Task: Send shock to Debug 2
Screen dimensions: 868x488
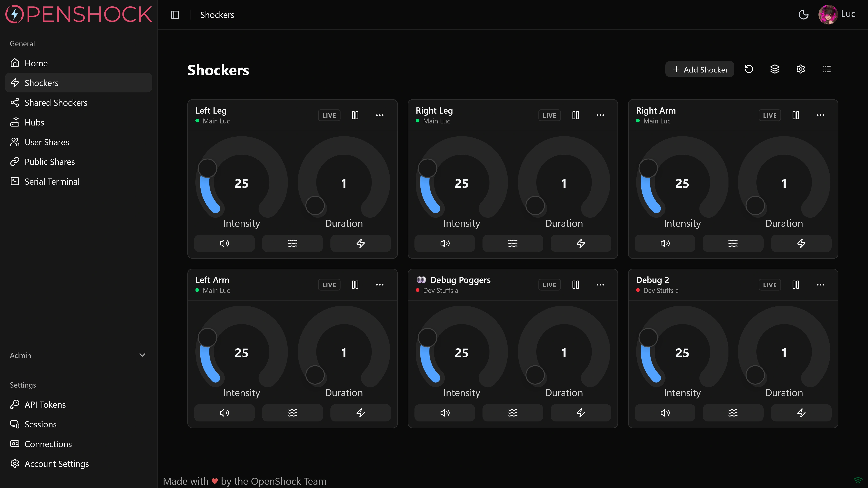Action: click(x=801, y=413)
